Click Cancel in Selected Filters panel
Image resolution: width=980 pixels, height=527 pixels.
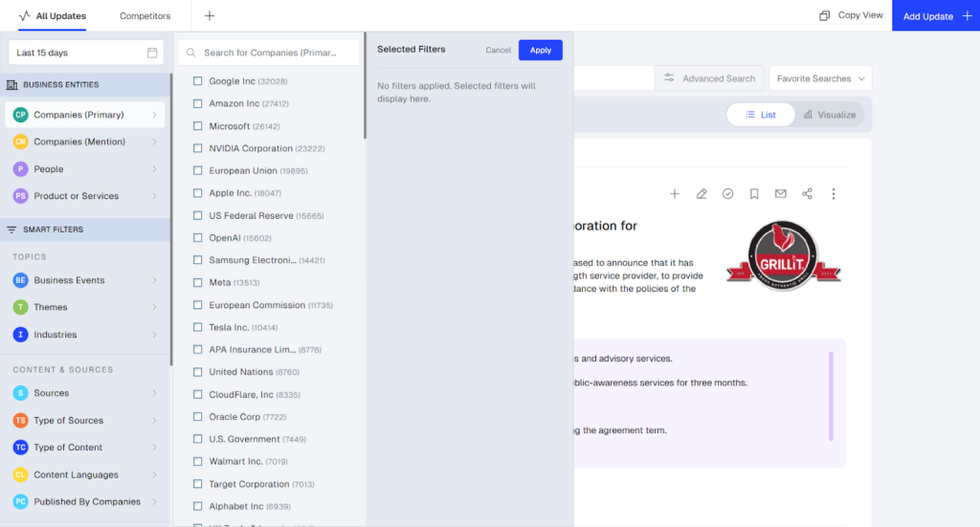[498, 50]
